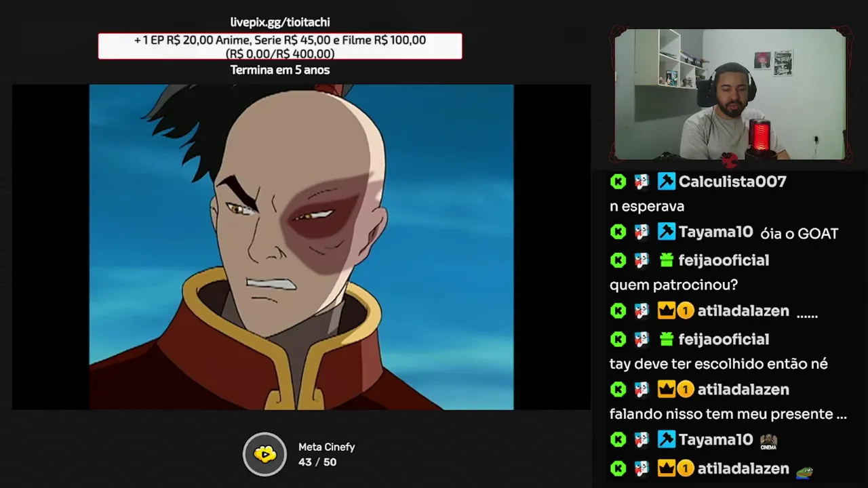Click the CINEMA emote after Tayama10

(768, 441)
